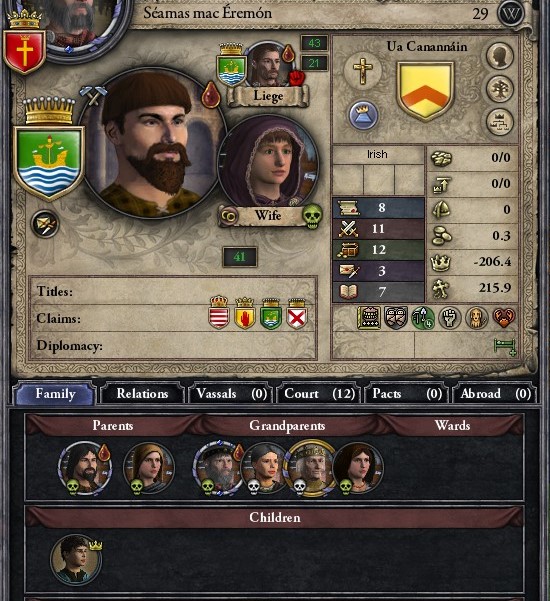
Task: Select the child portrait under Children
Action: pos(76,559)
